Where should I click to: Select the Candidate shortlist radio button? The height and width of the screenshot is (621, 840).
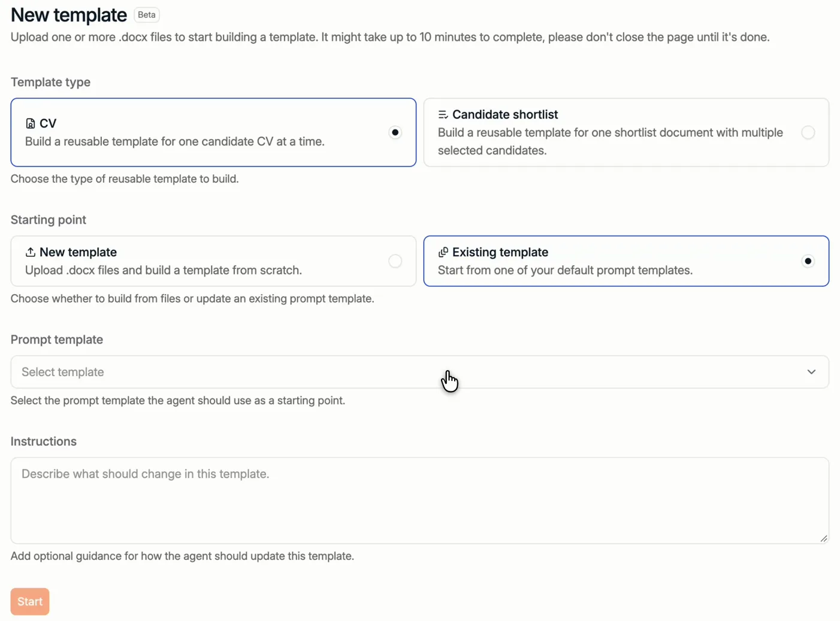click(x=808, y=132)
